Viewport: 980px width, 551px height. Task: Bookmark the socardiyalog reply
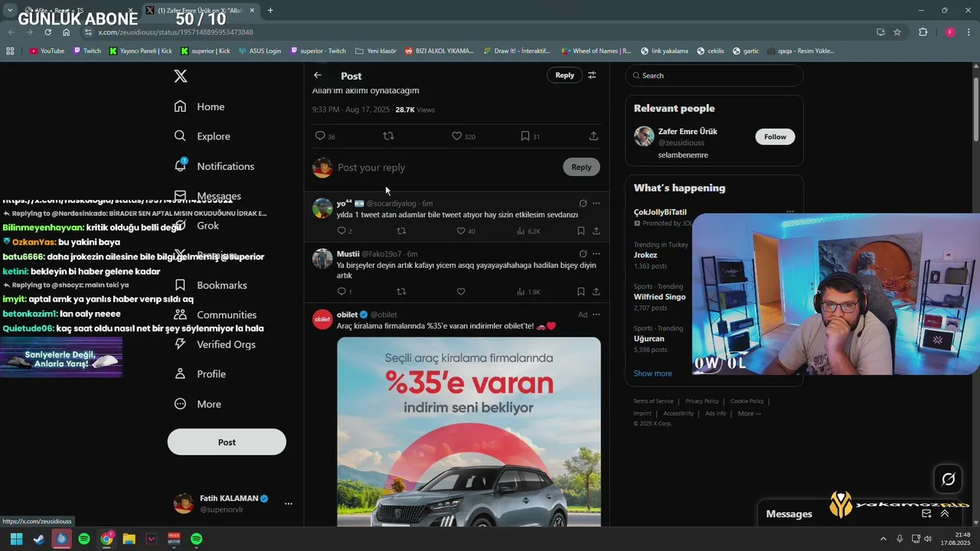click(x=581, y=231)
